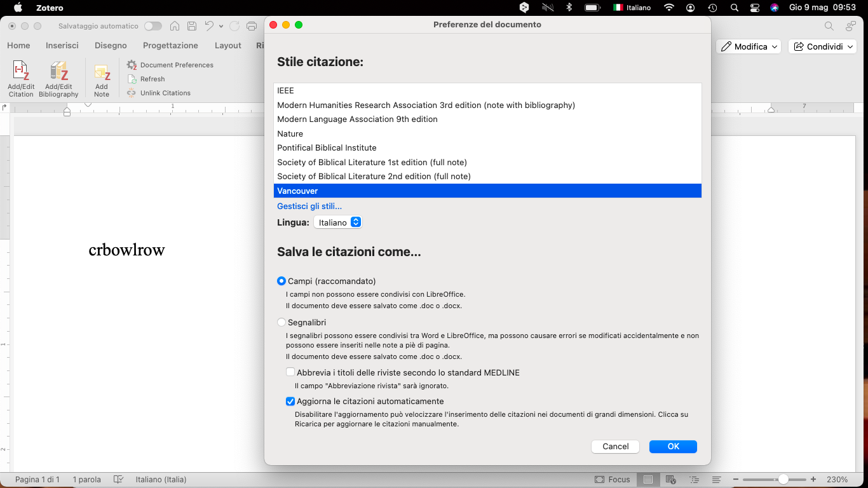
Task: Toggle Salvataggio automatico switch
Action: coord(153,26)
